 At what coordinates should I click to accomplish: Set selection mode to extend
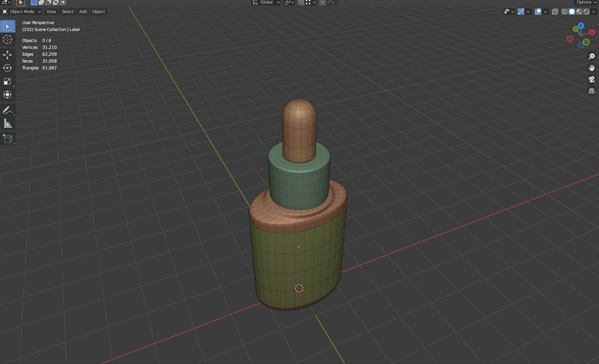click(x=41, y=2)
